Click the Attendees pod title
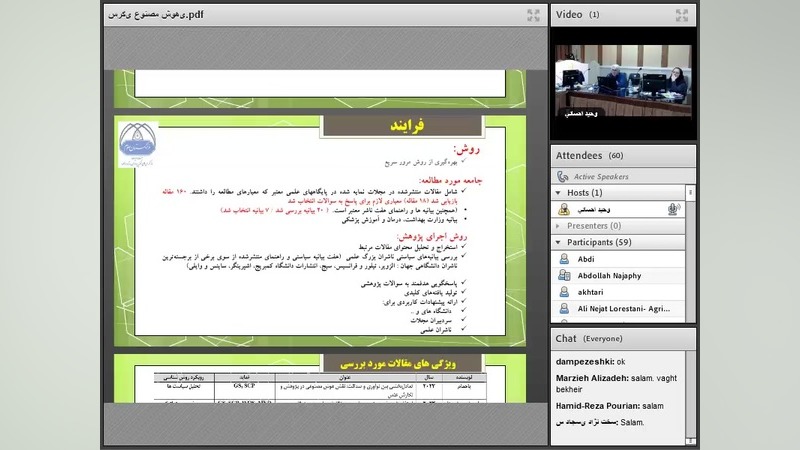The height and width of the screenshot is (450, 800). click(579, 156)
